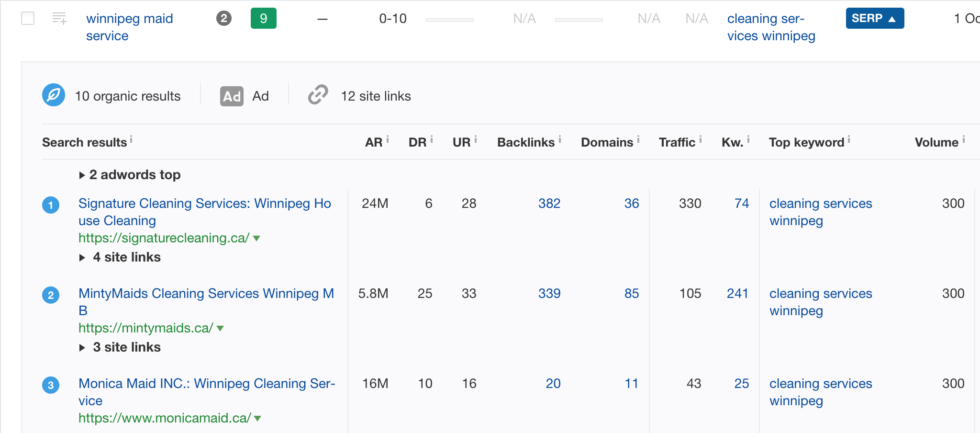Click domains count 11 for Monica Maid
This screenshot has width=980, height=433.
[x=632, y=384]
